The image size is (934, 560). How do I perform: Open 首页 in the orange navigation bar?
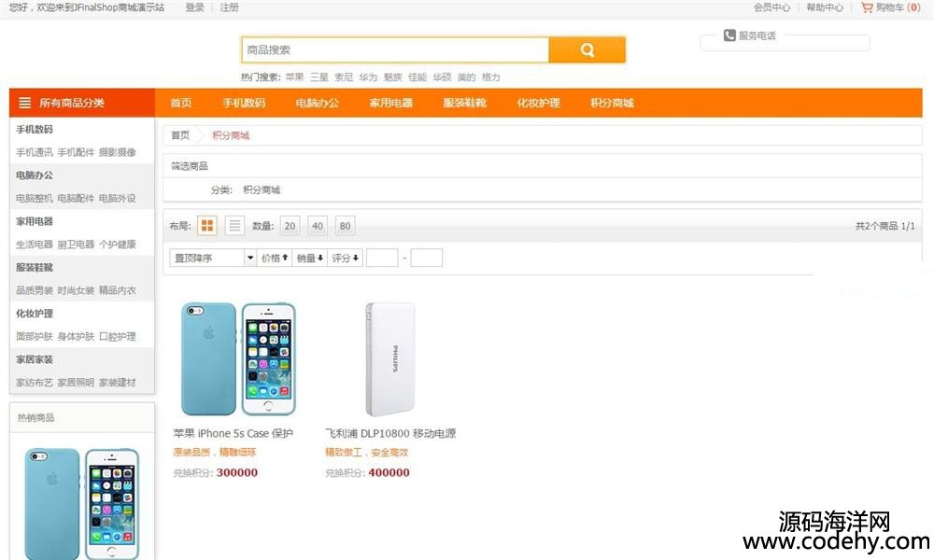tap(181, 103)
